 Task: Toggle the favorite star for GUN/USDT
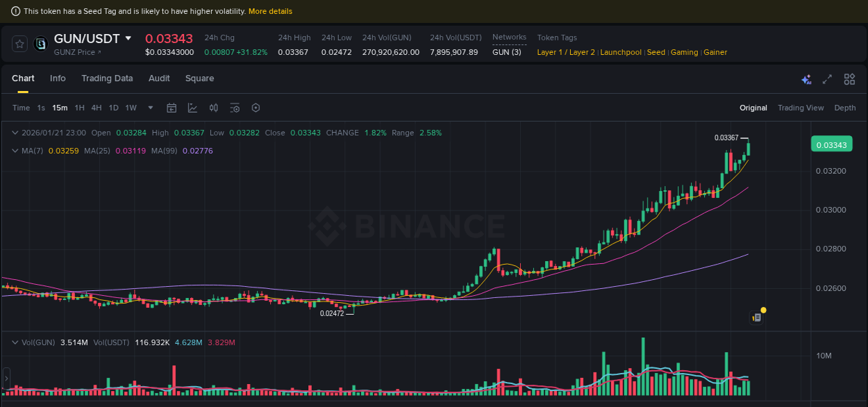coord(19,43)
